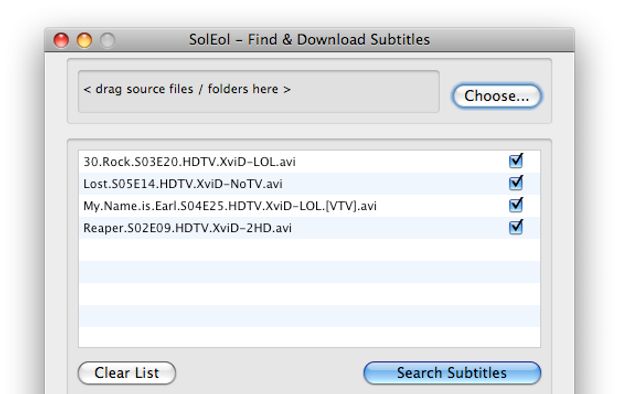Screen dimensions: 618x394
Task: Pick the Reaper.S02E09.HDTV.XviD-2HD.avi row
Action: pos(309,228)
